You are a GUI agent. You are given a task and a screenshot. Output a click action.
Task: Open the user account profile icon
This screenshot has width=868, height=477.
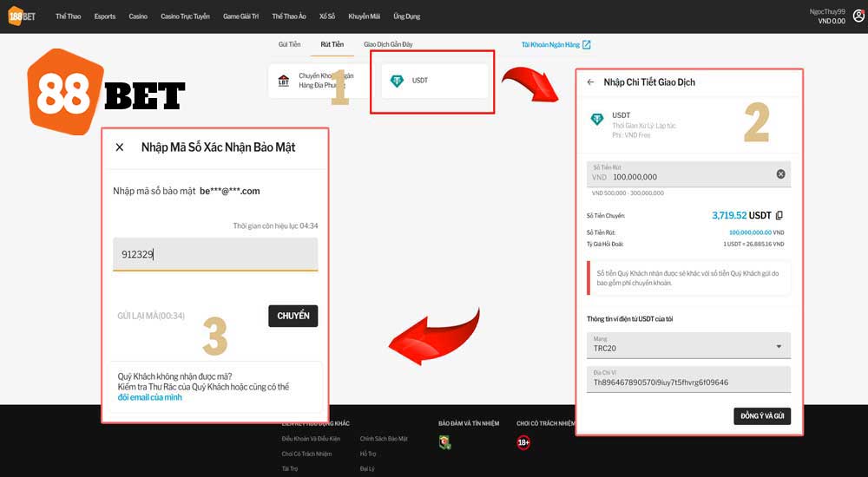[x=858, y=16]
